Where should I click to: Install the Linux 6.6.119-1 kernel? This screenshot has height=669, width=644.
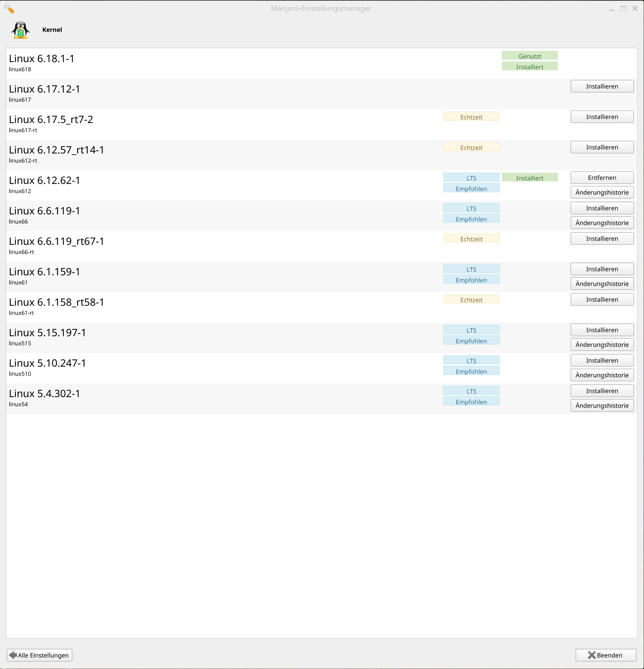(602, 208)
